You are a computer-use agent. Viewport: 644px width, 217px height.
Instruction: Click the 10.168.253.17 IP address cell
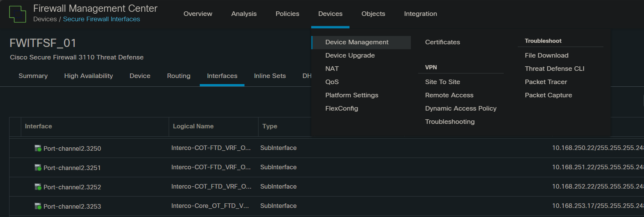click(x=598, y=206)
